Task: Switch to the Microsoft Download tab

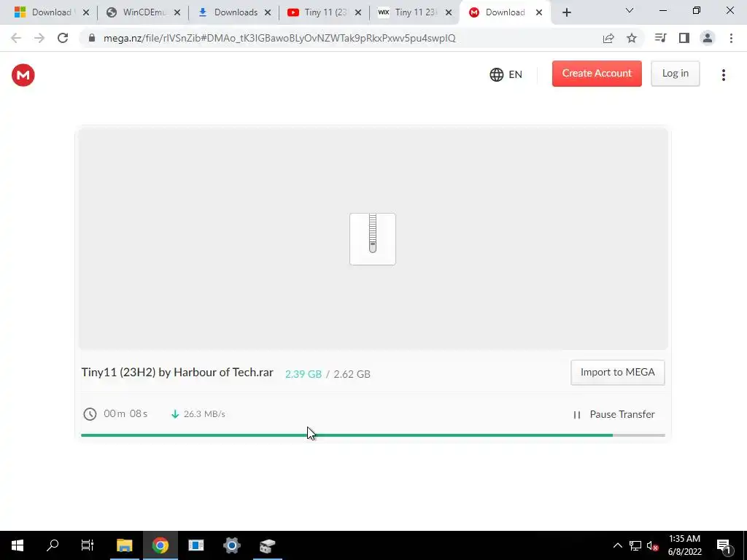Action: (44, 12)
